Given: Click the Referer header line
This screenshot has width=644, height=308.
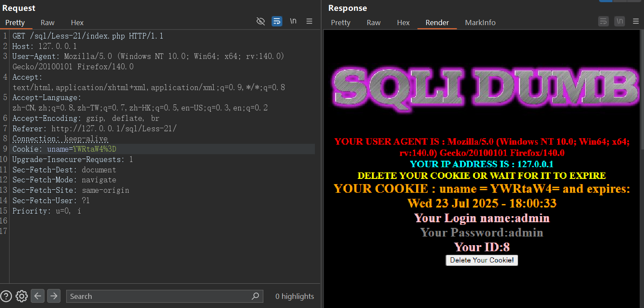Looking at the screenshot, I should (x=94, y=129).
